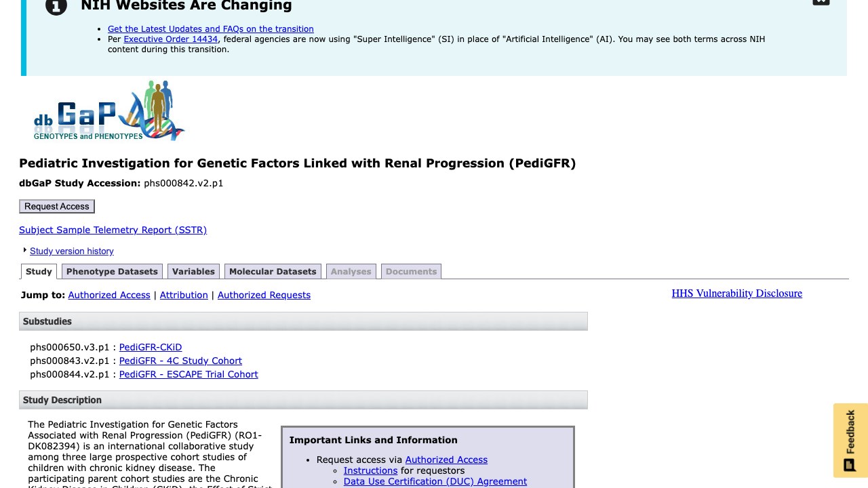Jump to Authorized Access section link
This screenshot has height=488, width=868.
109,295
